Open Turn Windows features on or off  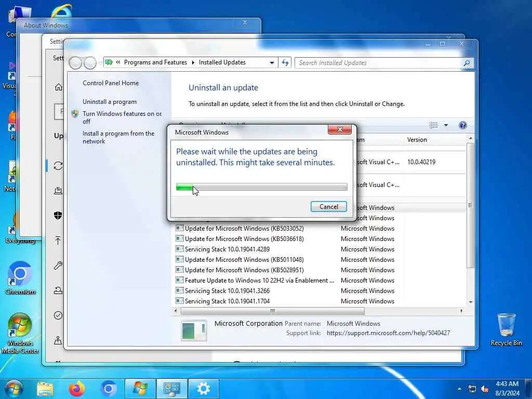click(122, 117)
